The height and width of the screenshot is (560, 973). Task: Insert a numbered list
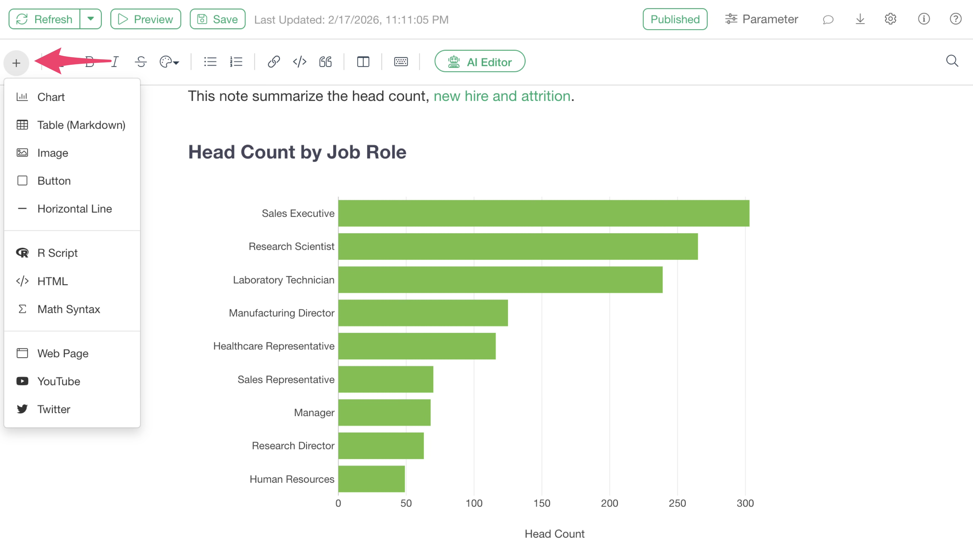tap(236, 61)
